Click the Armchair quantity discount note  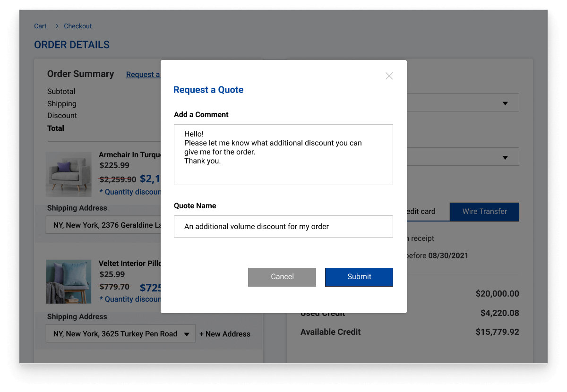coord(130,192)
